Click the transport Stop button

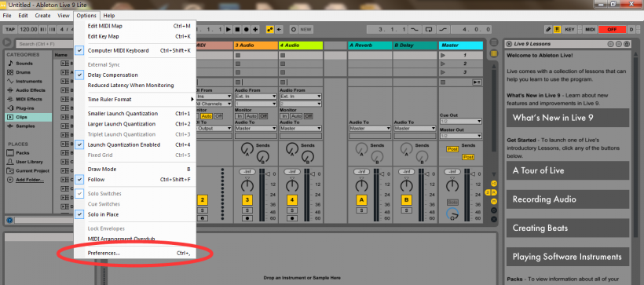coord(237,30)
